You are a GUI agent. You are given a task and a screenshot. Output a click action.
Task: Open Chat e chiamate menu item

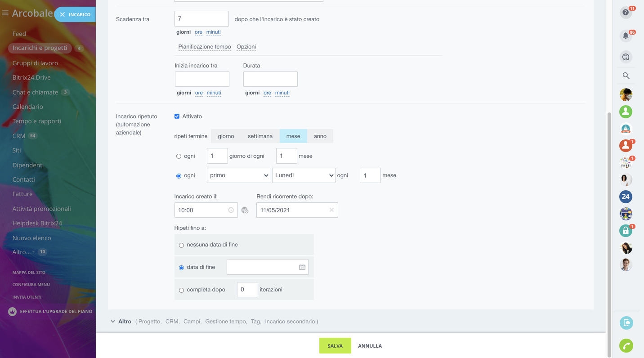pos(35,92)
